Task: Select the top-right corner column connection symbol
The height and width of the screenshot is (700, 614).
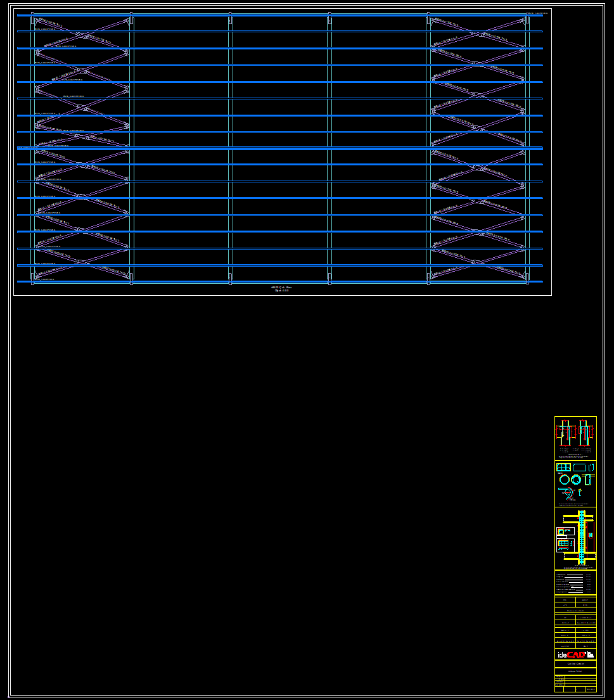Action: [x=527, y=19]
